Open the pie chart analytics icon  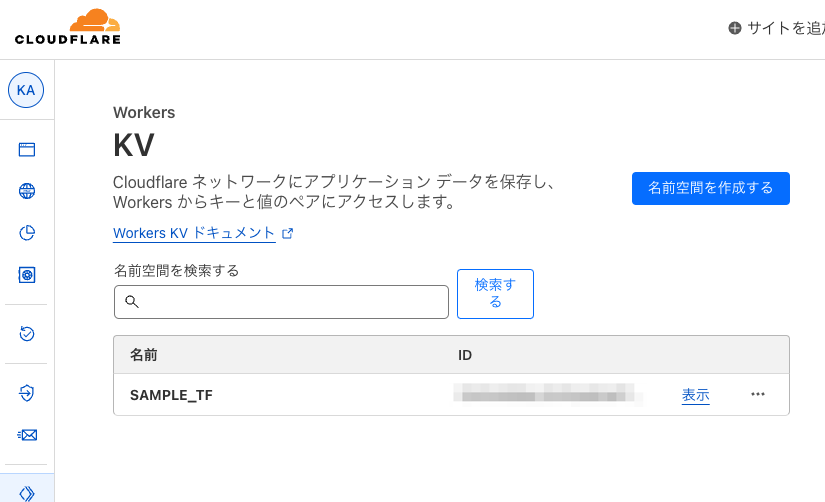27,233
